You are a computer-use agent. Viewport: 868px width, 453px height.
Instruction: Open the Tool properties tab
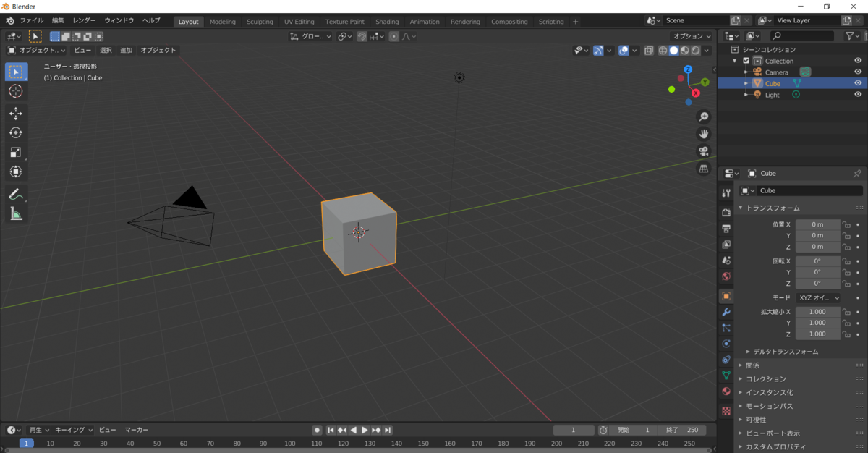726,193
